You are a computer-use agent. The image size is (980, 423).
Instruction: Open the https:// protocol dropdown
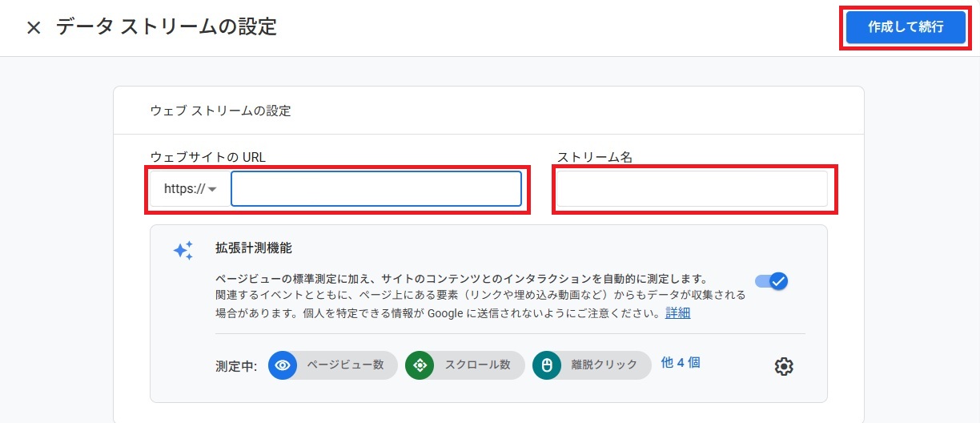pos(191,189)
